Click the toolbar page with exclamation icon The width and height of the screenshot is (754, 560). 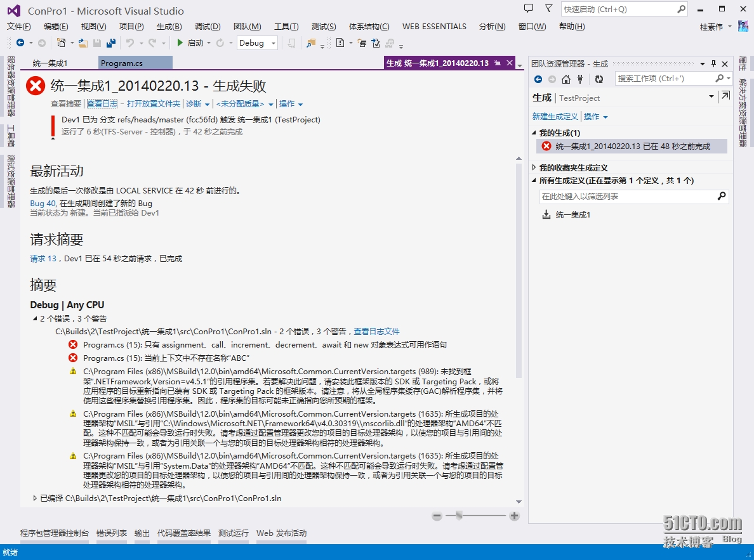(340, 42)
